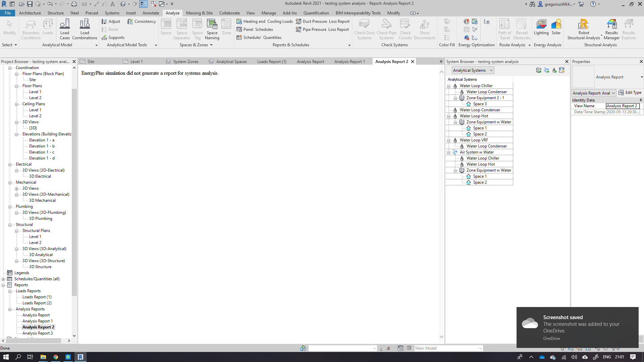Open Schedule/Quantities tool
Viewport: 644px width, 362px height.
pos(259,38)
